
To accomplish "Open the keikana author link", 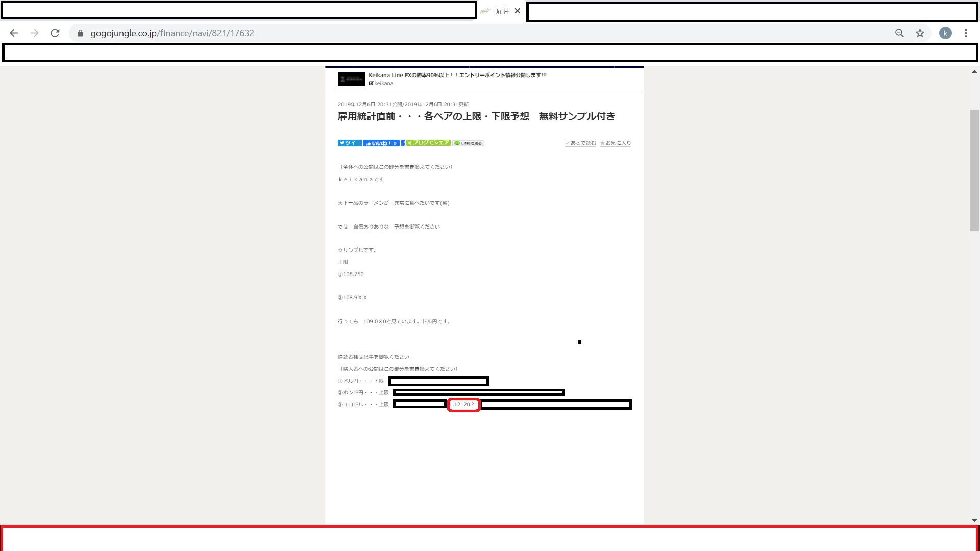I will point(383,83).
